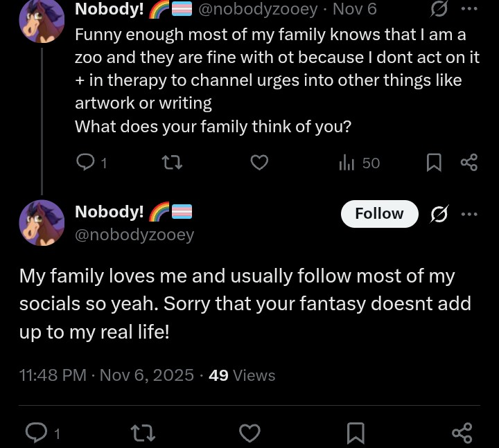
Task: View analytics showing 50 views
Action: pyautogui.click(x=360, y=163)
